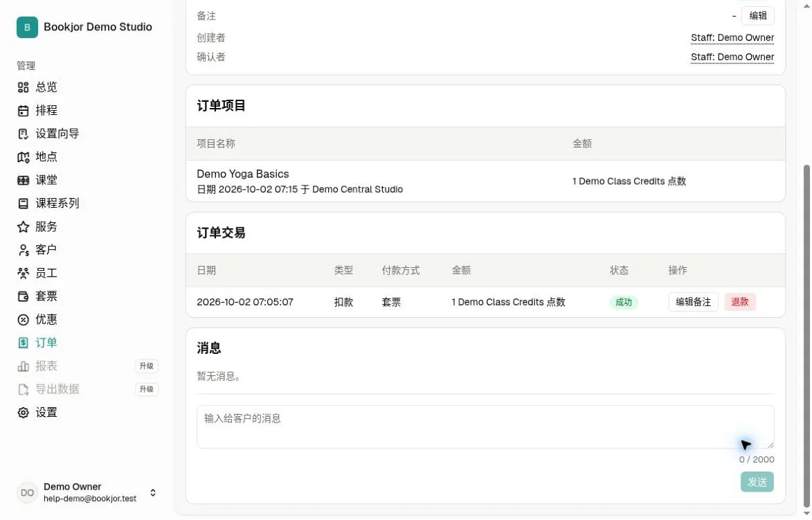Click 升级 badge next to 报表
The width and height of the screenshot is (812, 520).
(x=147, y=366)
